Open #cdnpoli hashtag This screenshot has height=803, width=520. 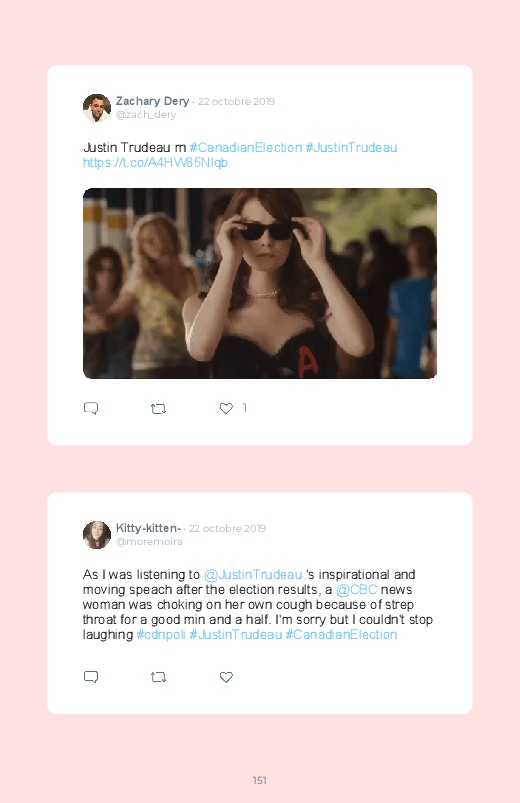coord(161,635)
